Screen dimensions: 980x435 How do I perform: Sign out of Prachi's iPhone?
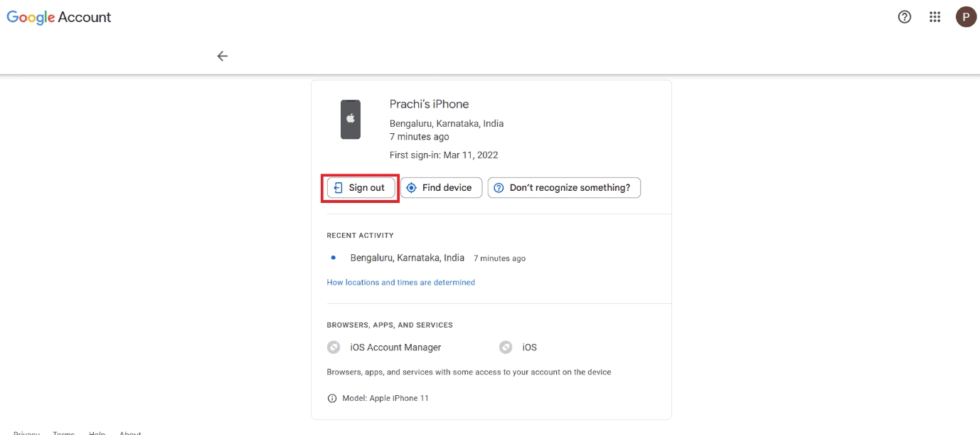(x=360, y=188)
